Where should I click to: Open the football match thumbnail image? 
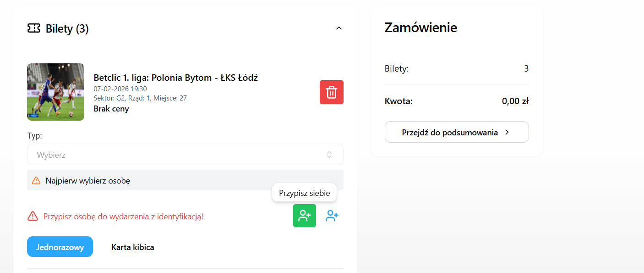click(x=55, y=92)
